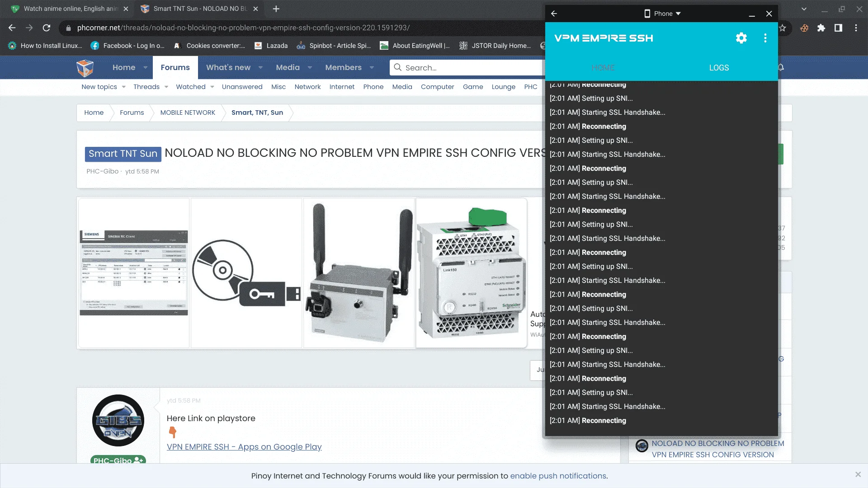Viewport: 868px width, 488px height.
Task: Open the Media navbar item
Action: 288,67
